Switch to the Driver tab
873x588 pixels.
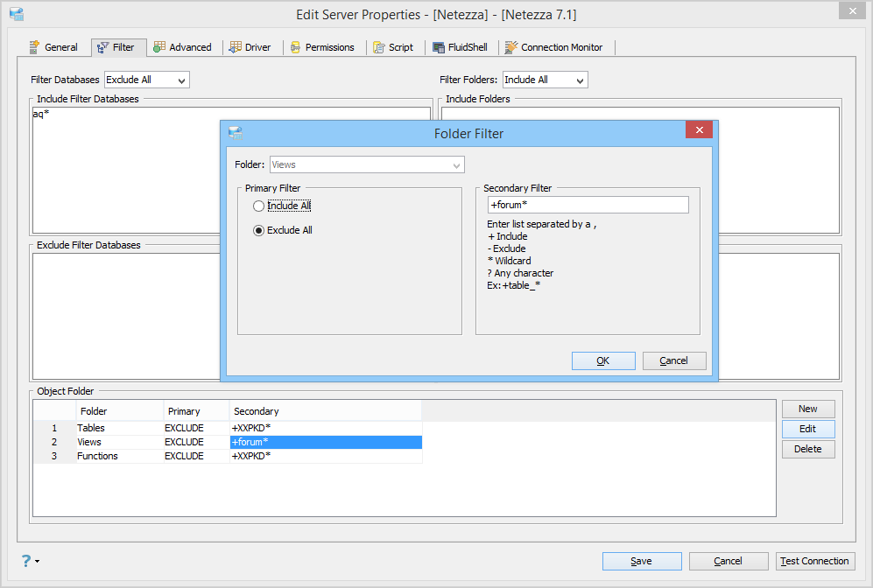coord(250,47)
